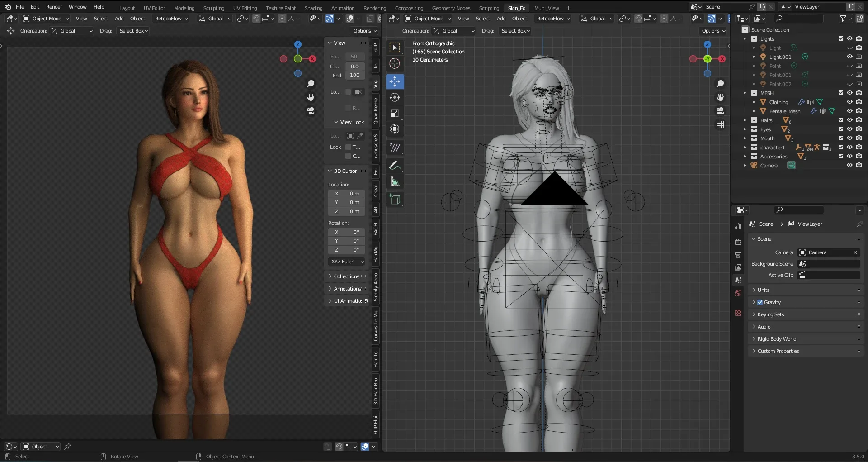Click the zoom magnifier in the right viewport
The width and height of the screenshot is (868, 462).
[720, 84]
